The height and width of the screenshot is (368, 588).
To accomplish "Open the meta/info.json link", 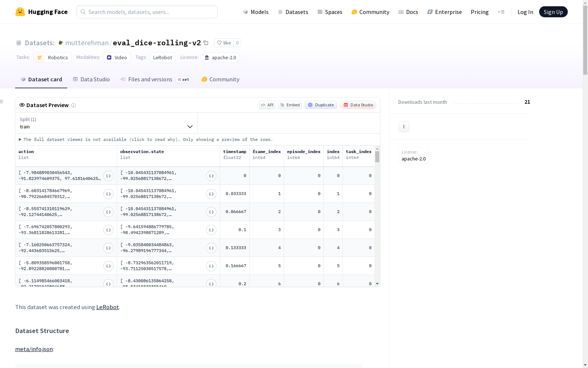I will (x=34, y=349).
